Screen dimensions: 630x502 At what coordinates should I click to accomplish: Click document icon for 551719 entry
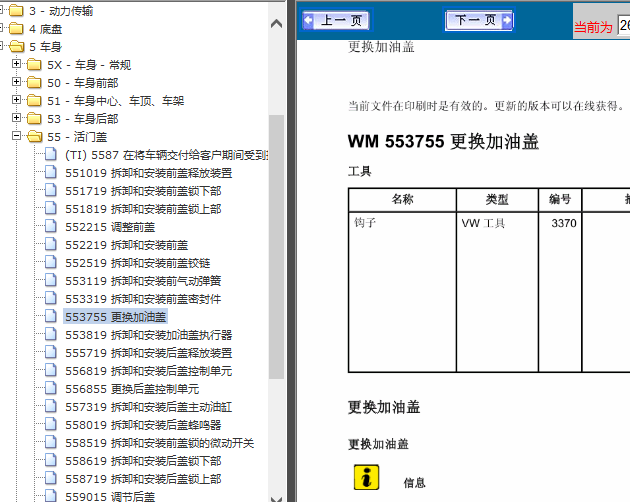point(51,190)
